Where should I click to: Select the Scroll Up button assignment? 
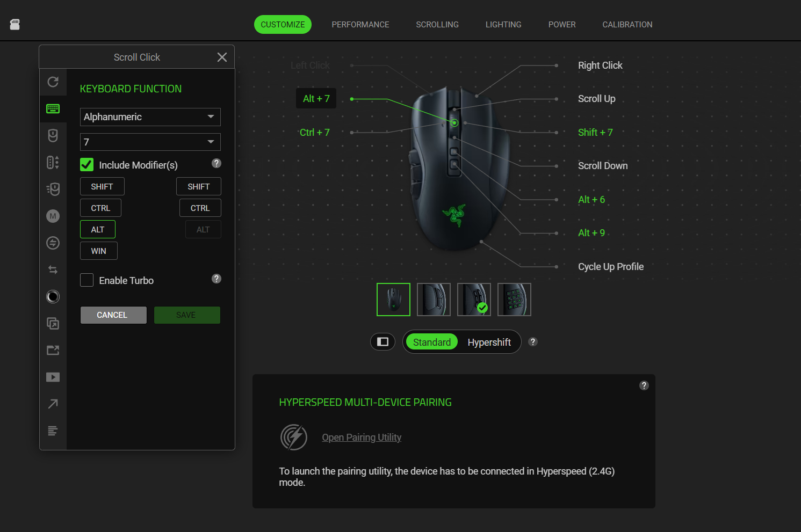(597, 99)
